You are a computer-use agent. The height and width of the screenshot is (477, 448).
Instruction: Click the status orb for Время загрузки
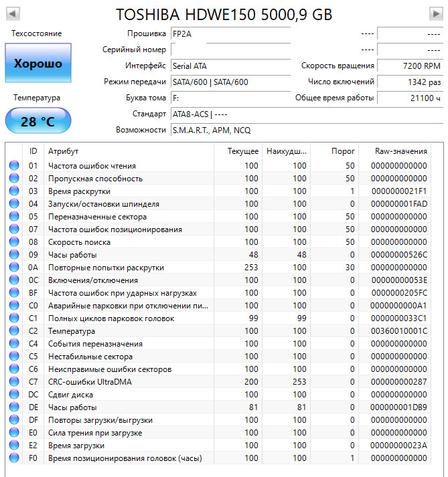(14, 446)
